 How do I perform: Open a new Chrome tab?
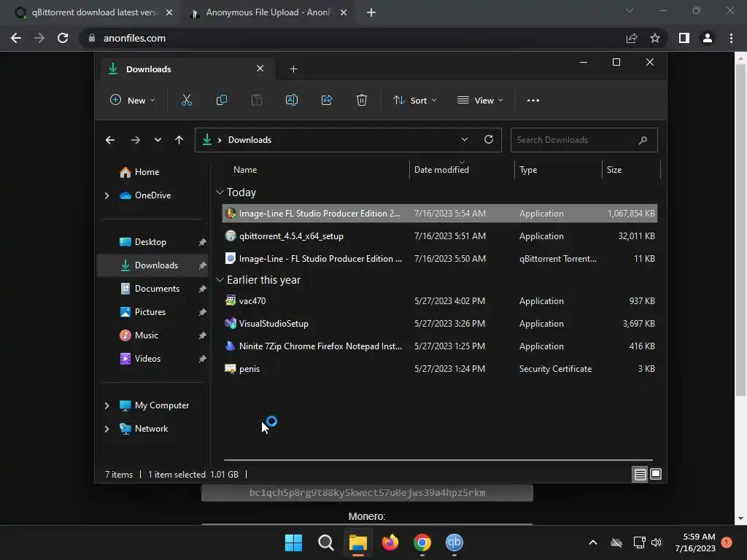[x=371, y=12]
